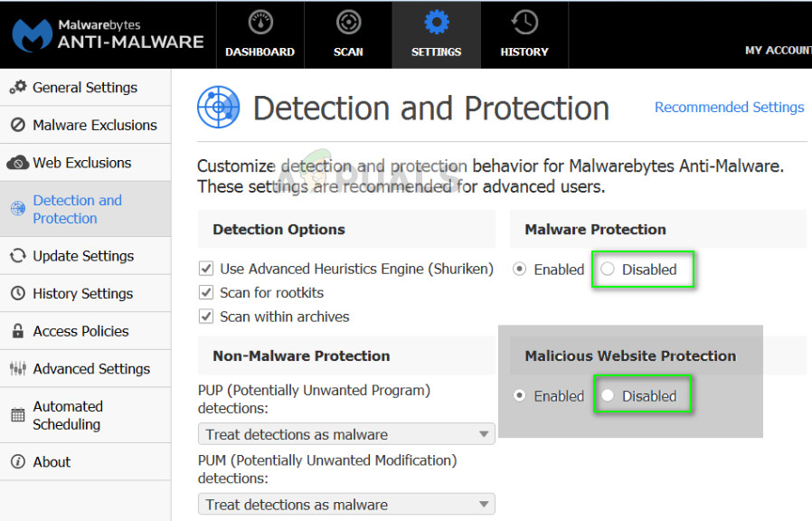812x521 pixels.
Task: Open History via the clock icon
Action: point(524,21)
